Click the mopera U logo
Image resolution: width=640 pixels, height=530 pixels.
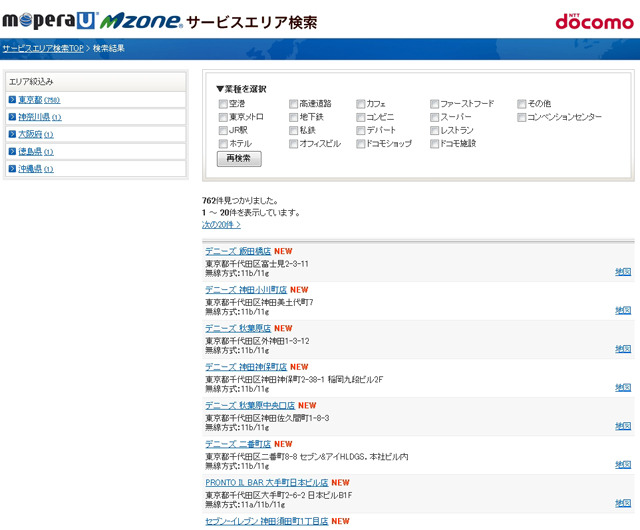tap(50, 20)
